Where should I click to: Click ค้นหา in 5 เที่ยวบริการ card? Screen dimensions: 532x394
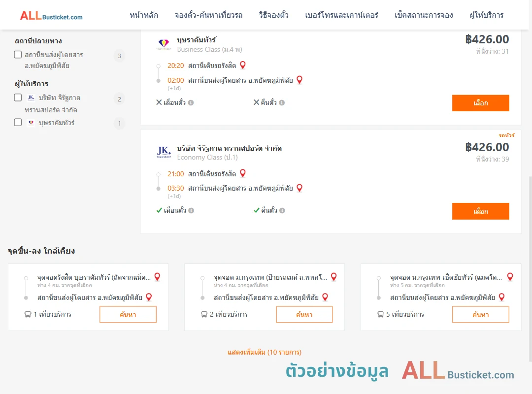point(480,314)
